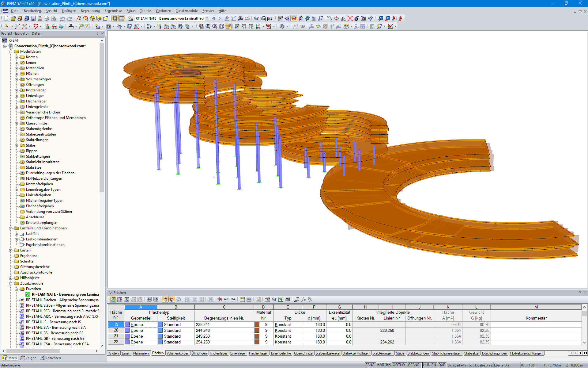Click the mirror tool icon in top toolbar
The width and height of the screenshot is (588, 368).
(x=343, y=18)
